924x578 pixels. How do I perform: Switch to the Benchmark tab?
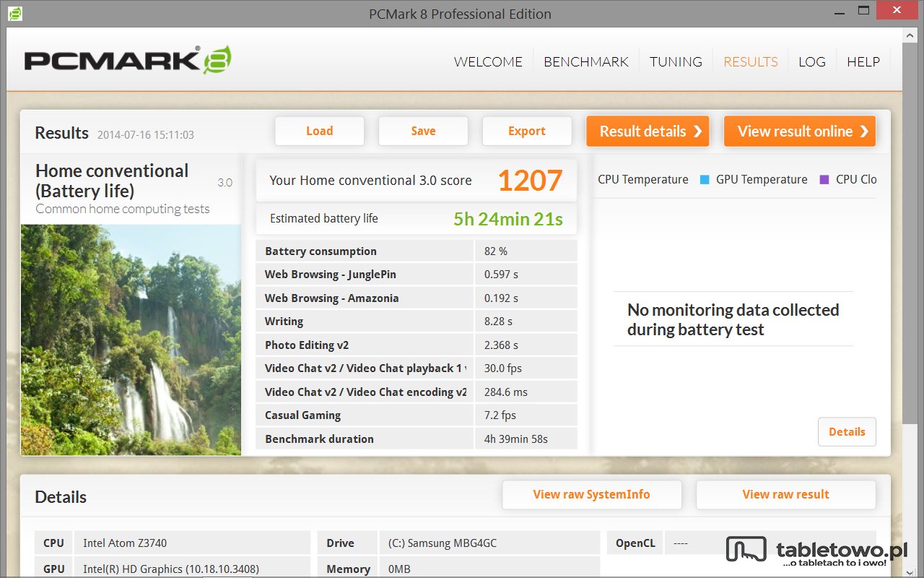[x=586, y=62]
